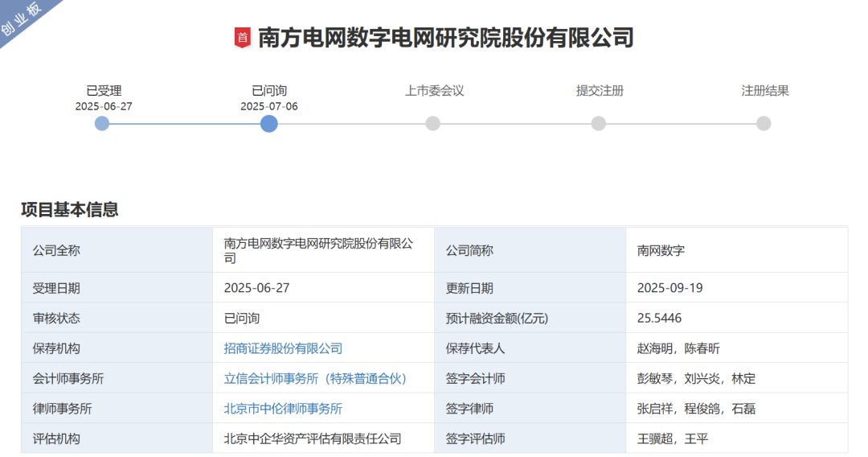Click the 提交注册 stage label
The height and width of the screenshot is (457, 868).
600,91
